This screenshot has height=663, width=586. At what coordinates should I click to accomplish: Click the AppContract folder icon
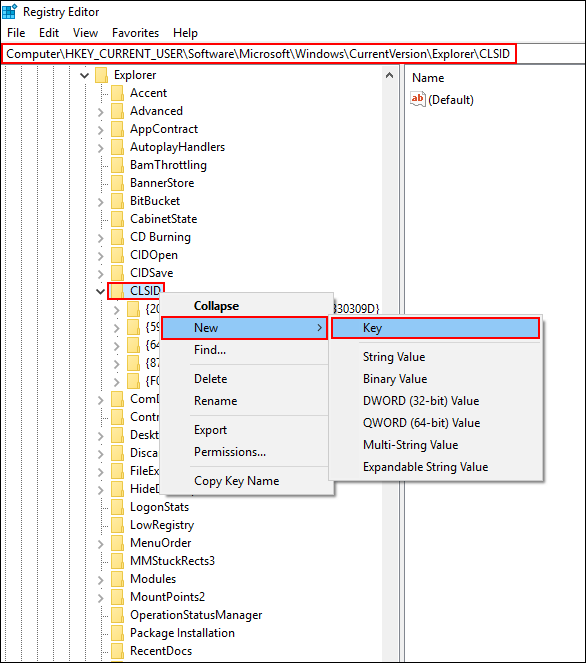click(117, 129)
